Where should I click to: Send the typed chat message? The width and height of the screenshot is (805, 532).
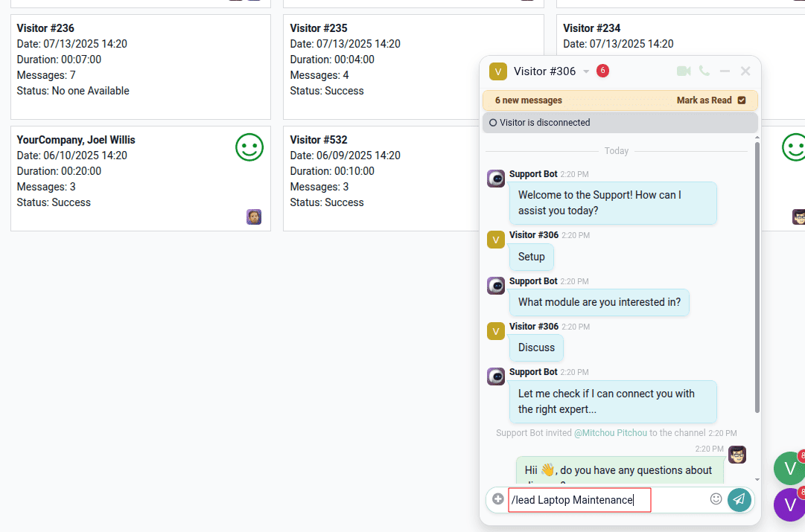[x=739, y=500]
